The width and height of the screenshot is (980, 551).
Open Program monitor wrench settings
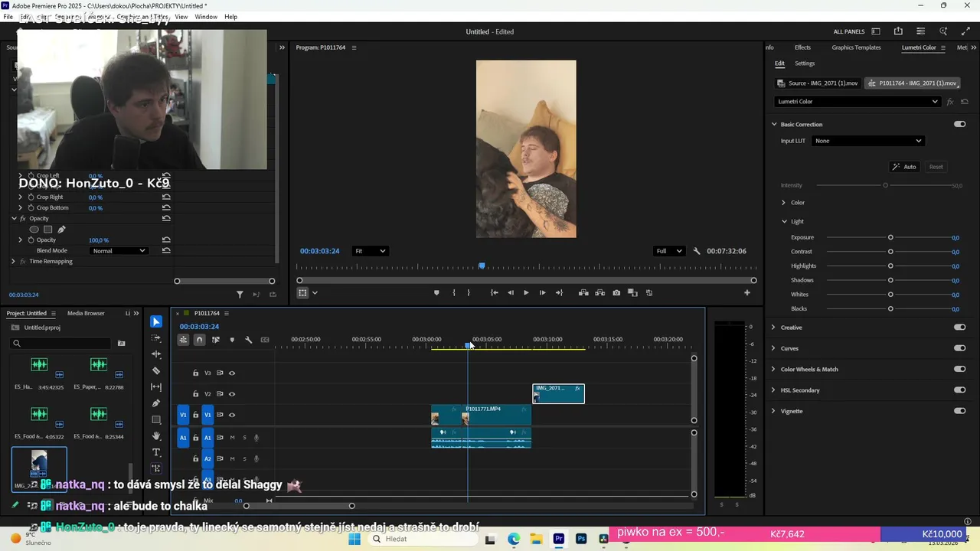(697, 251)
